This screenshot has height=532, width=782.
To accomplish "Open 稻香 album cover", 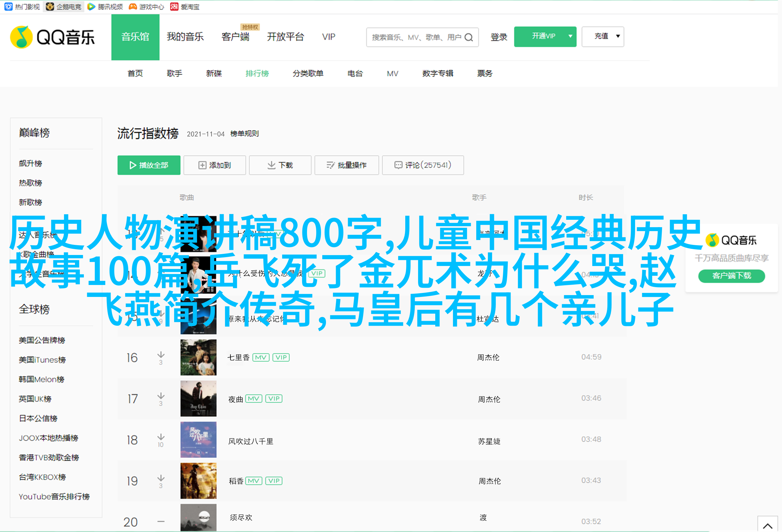I will pyautogui.click(x=198, y=481).
